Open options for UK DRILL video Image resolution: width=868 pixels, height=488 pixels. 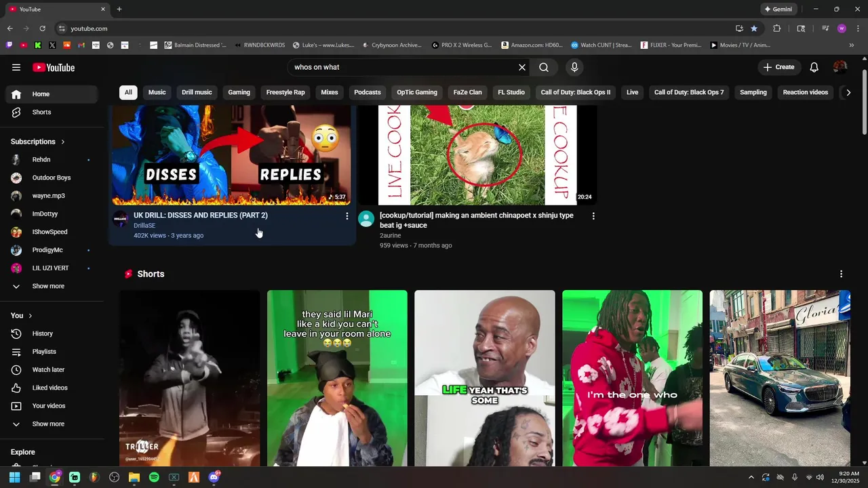[x=347, y=216]
